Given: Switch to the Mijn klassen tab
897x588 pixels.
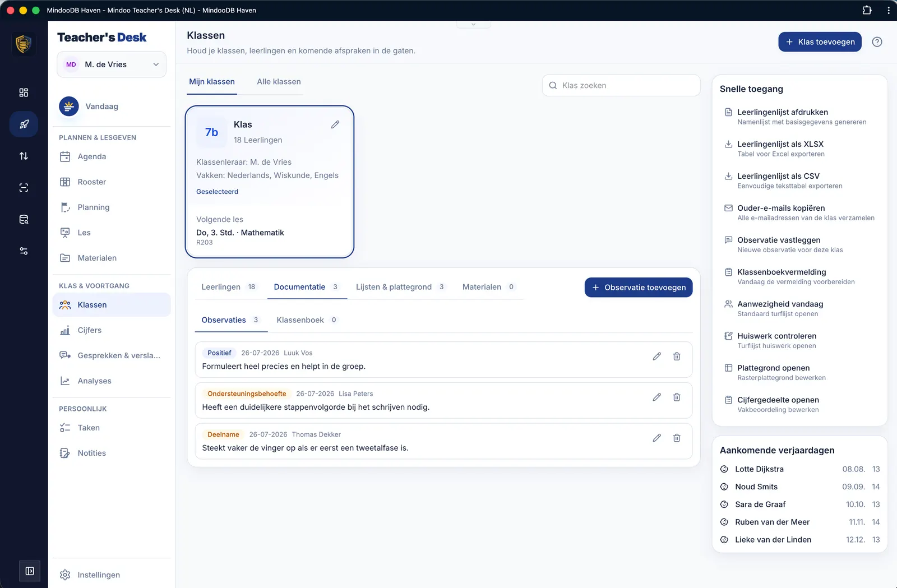Looking at the screenshot, I should click(212, 82).
